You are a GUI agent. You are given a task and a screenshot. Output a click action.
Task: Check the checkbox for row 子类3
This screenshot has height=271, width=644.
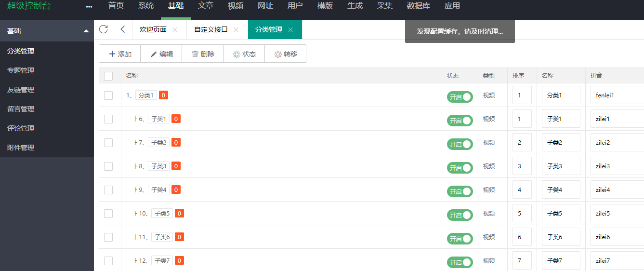108,166
